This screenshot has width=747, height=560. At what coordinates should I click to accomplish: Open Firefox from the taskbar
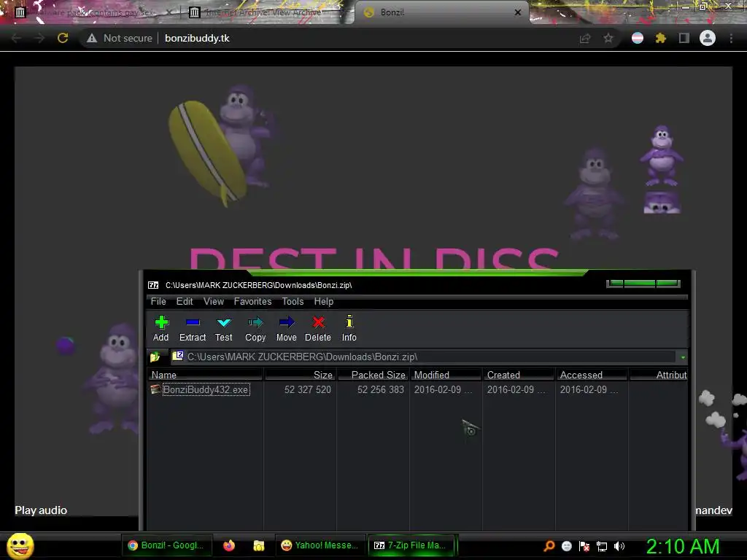tap(229, 545)
